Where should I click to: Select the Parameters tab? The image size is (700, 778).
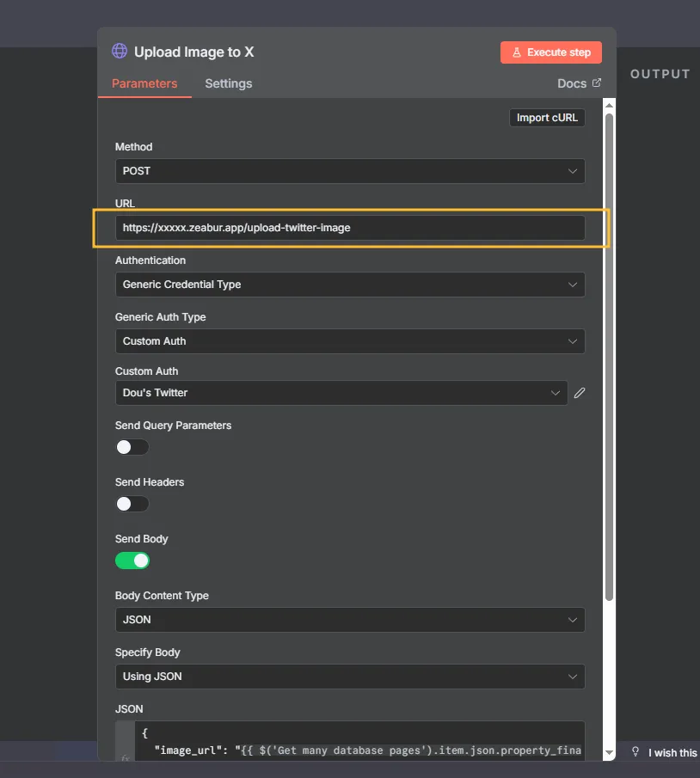[x=144, y=83]
